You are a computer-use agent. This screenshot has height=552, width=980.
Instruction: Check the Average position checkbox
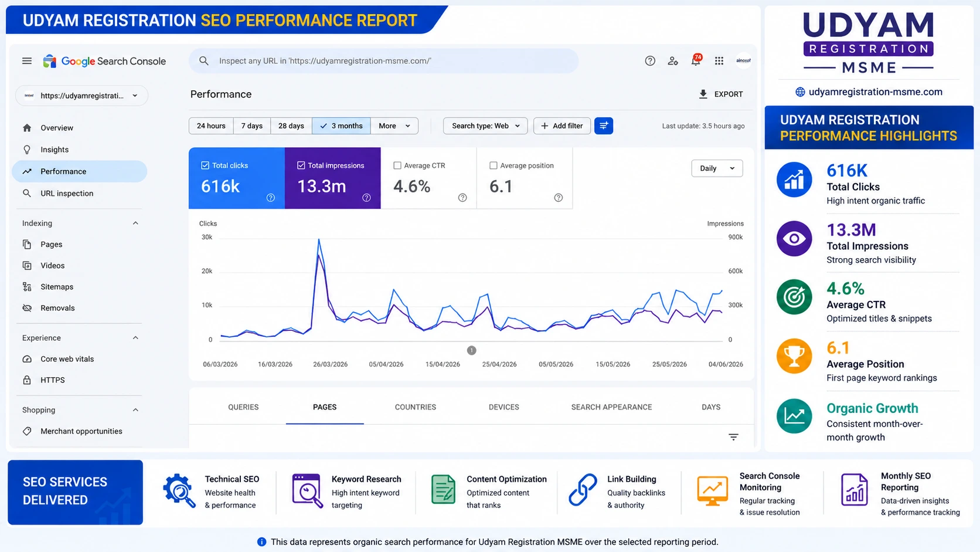click(x=494, y=165)
